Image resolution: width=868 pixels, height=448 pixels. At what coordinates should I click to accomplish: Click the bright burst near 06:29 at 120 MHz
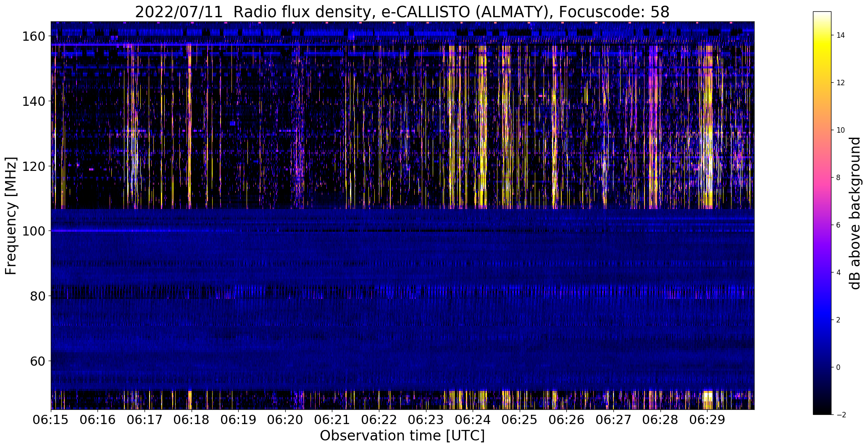coord(709,166)
